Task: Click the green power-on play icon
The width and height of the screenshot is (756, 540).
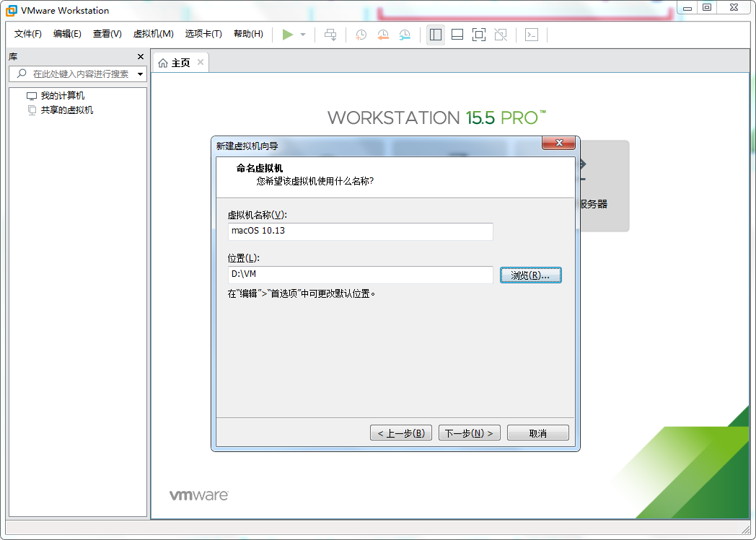Action: pyautogui.click(x=287, y=35)
